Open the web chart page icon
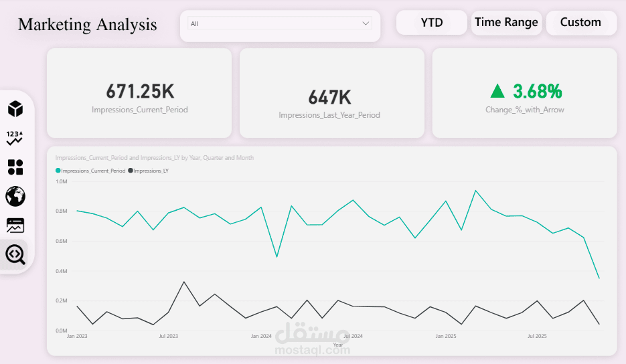Screen dimensions: 626x364 click(15, 225)
